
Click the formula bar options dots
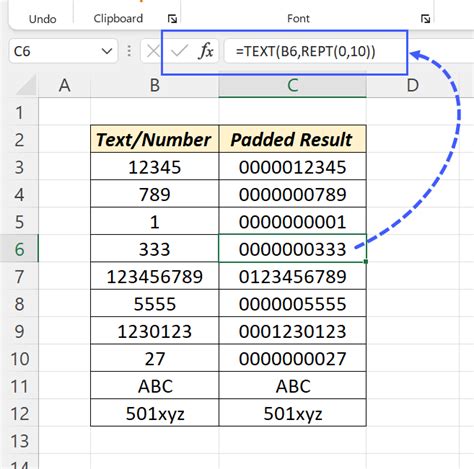129,51
